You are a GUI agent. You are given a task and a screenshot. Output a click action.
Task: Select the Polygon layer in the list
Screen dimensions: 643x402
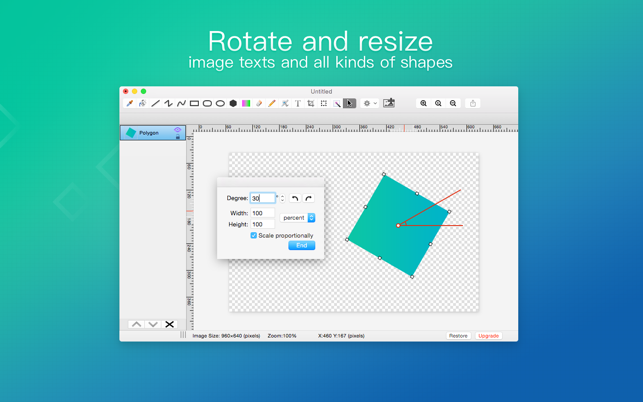click(153, 133)
